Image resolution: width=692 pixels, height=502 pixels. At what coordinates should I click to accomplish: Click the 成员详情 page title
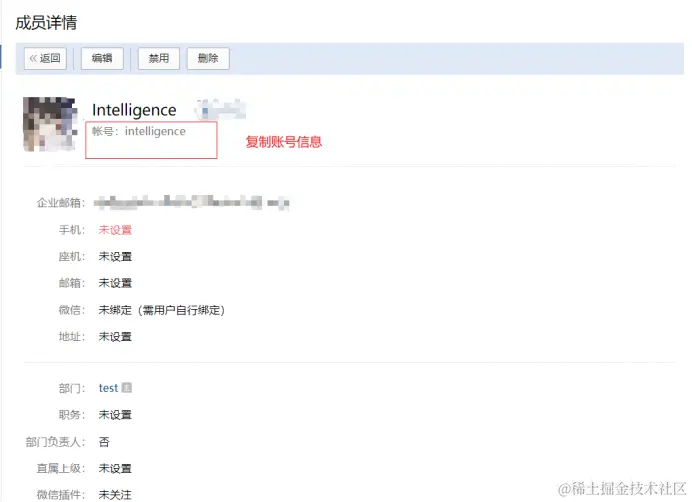pyautogui.click(x=46, y=23)
